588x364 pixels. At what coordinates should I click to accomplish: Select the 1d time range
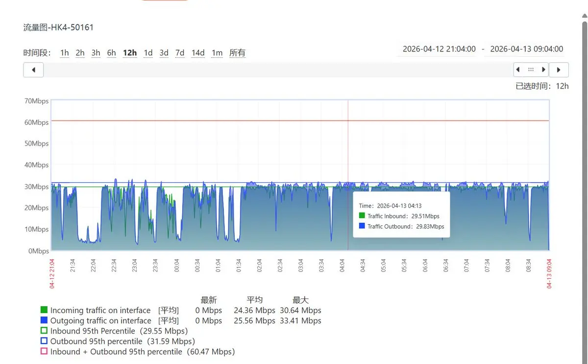[148, 53]
